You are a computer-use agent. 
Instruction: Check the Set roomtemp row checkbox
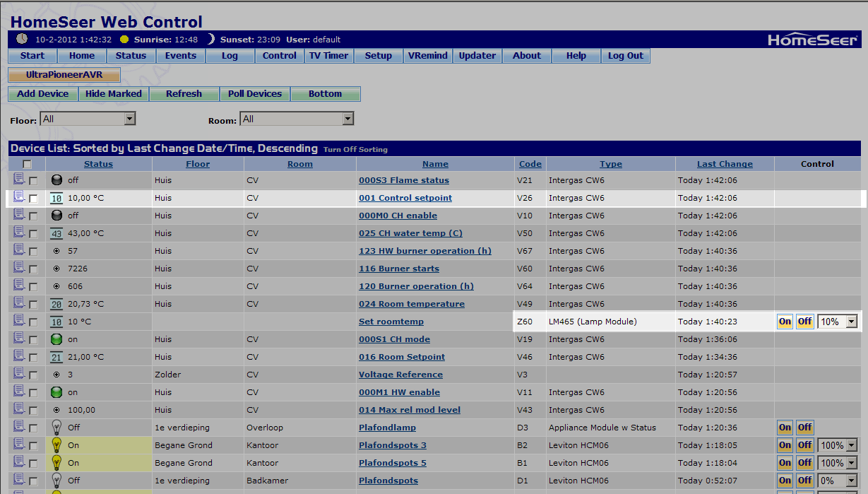(x=33, y=322)
